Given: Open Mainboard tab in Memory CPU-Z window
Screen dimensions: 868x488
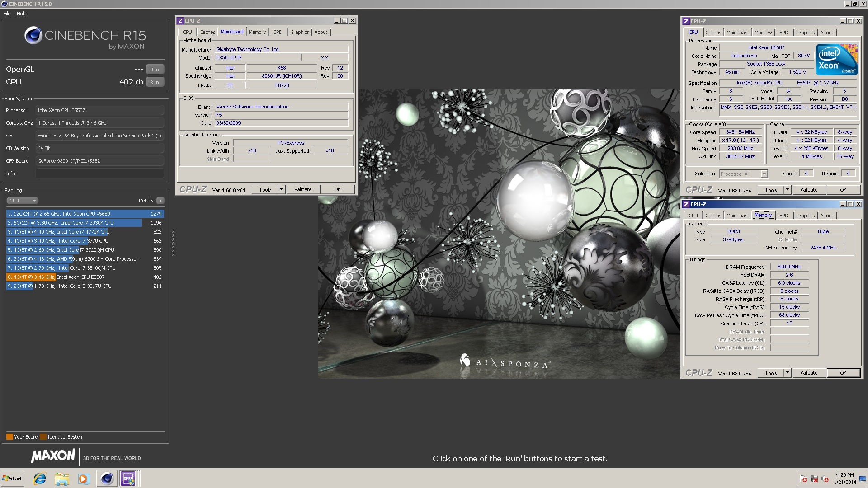Looking at the screenshot, I should coord(738,216).
